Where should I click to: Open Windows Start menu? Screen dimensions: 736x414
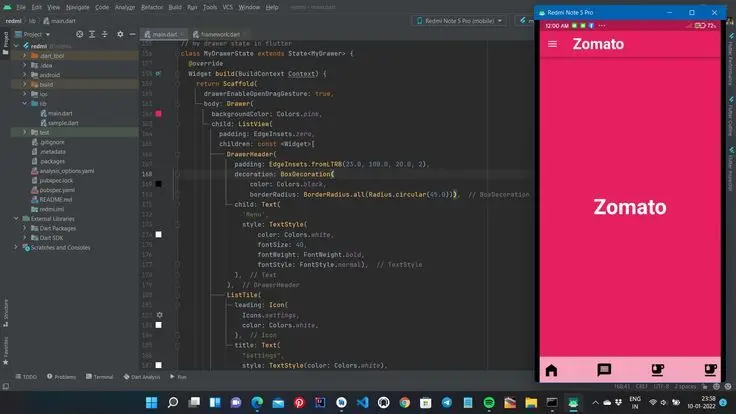pyautogui.click(x=152, y=402)
